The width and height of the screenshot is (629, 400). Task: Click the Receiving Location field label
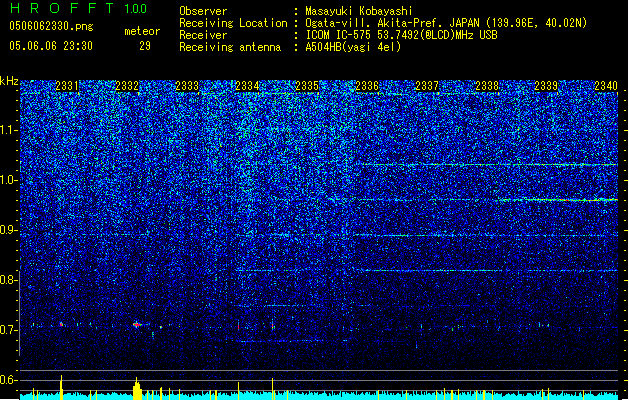point(233,23)
